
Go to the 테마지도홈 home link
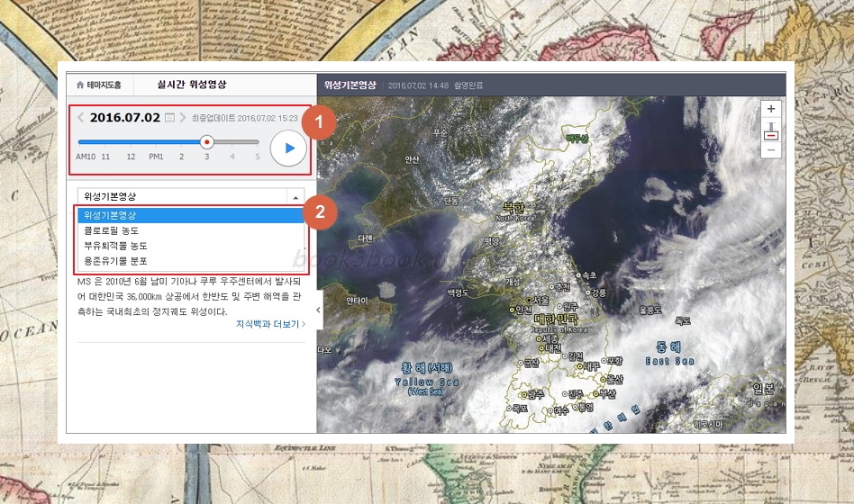(98, 85)
